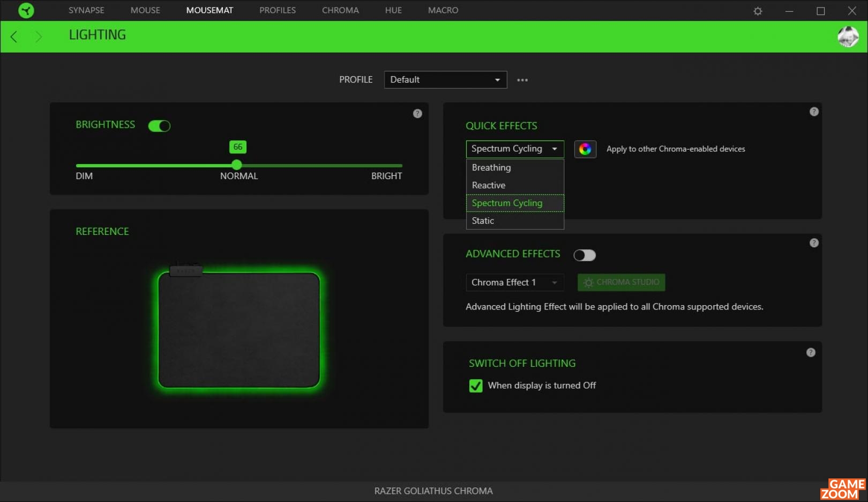The height and width of the screenshot is (502, 868).
Task: Click the Razer Goliathus Chroma device name
Action: tap(433, 491)
